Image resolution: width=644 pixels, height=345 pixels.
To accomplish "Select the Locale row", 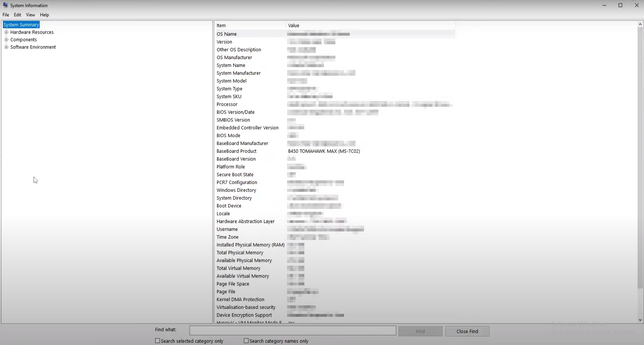I will [335, 214].
